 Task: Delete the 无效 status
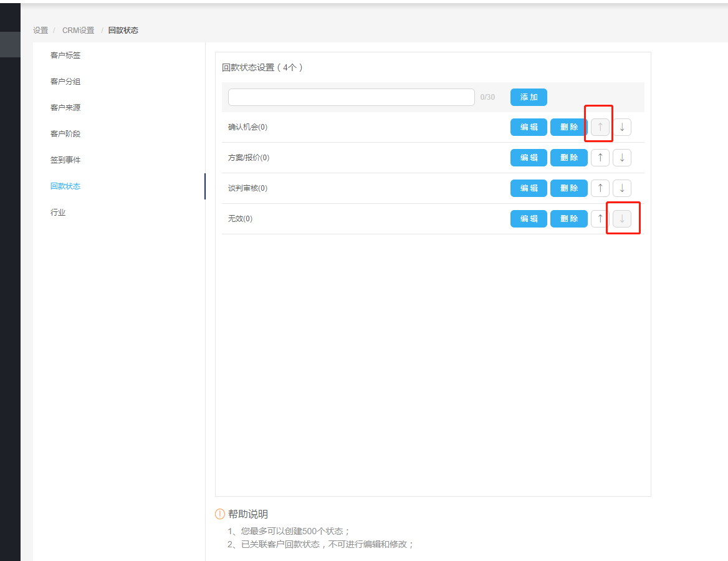pos(568,219)
